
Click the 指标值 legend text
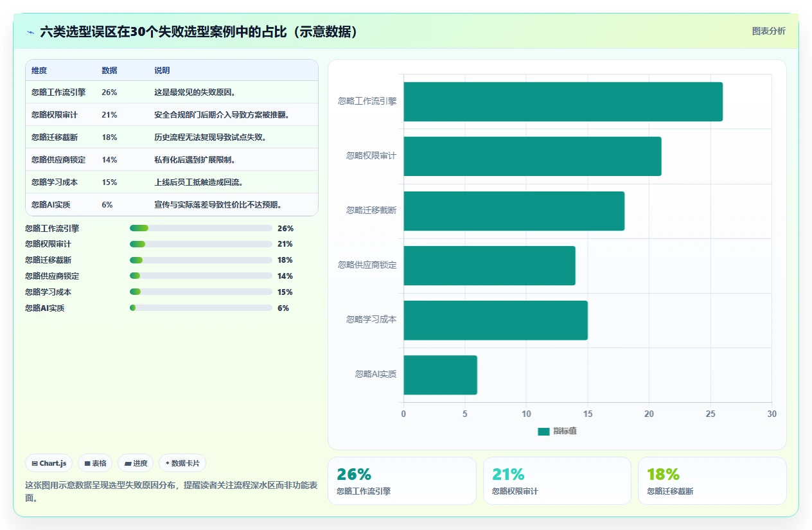[x=565, y=431]
